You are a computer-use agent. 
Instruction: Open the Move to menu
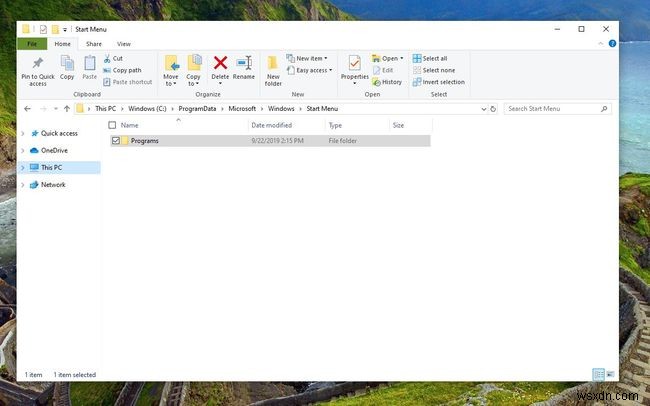pyautogui.click(x=170, y=71)
